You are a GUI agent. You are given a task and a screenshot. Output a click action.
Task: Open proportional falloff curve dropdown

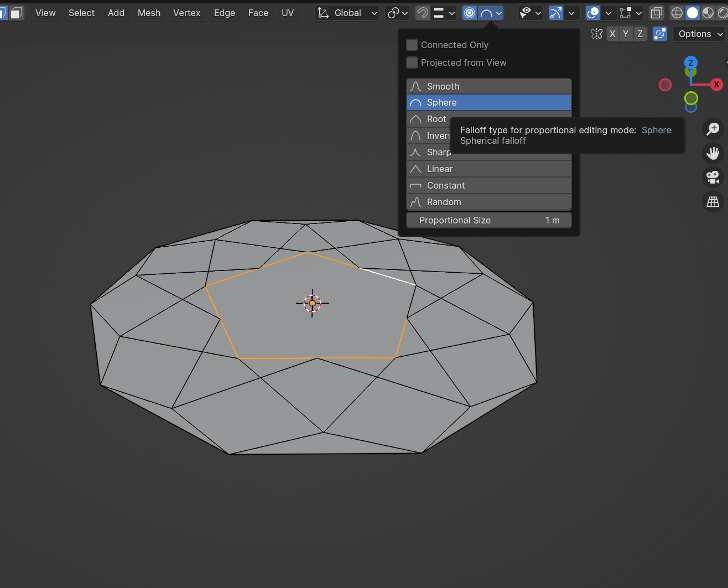coord(491,13)
